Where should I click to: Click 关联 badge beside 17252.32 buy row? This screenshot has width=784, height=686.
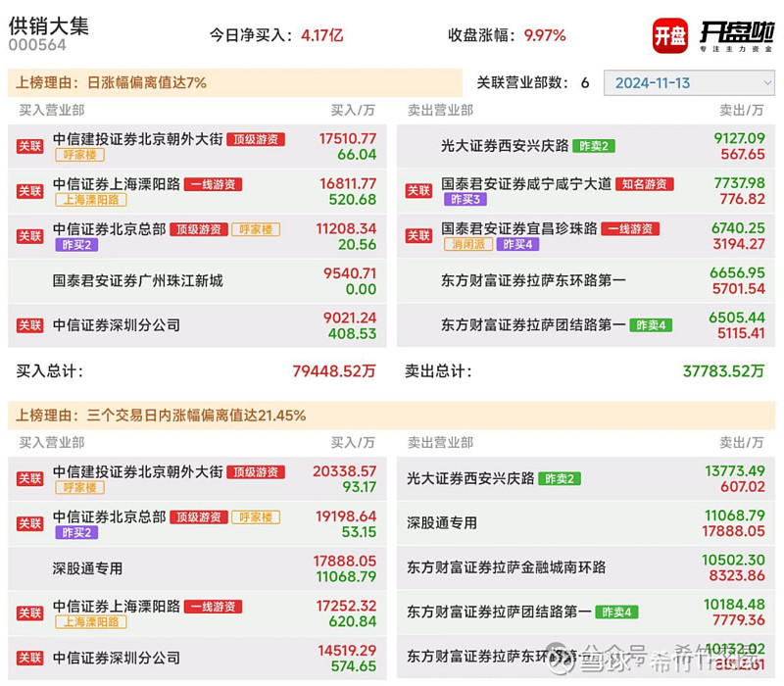(30, 613)
